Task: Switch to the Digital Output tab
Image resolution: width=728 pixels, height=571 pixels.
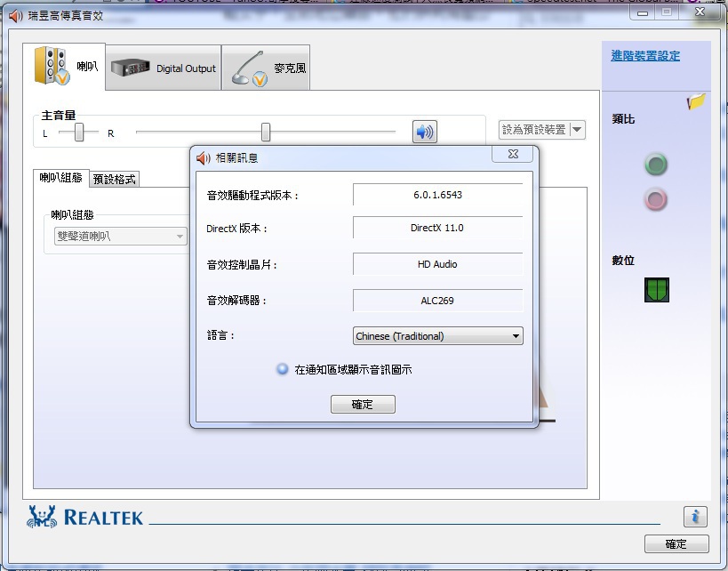Action: pos(164,68)
